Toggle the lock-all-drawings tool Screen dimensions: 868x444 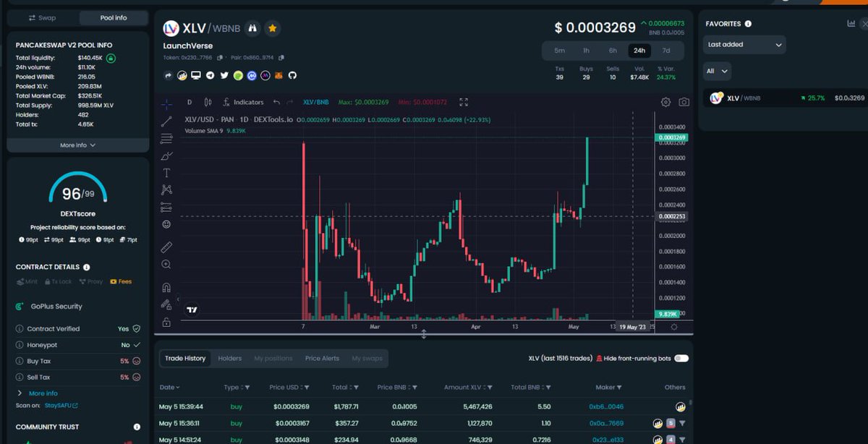[166, 322]
